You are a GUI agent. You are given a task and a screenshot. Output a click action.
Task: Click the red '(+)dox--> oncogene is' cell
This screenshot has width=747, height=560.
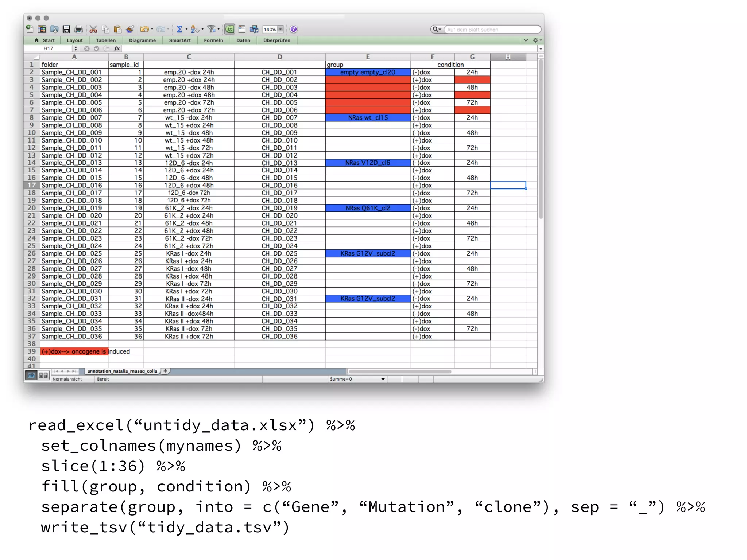(x=74, y=351)
